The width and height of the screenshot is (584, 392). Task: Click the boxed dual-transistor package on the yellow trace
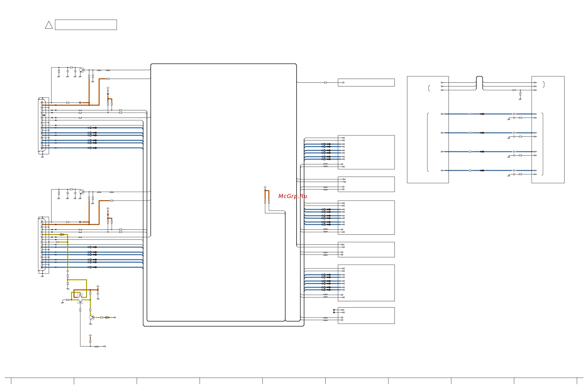80,299
